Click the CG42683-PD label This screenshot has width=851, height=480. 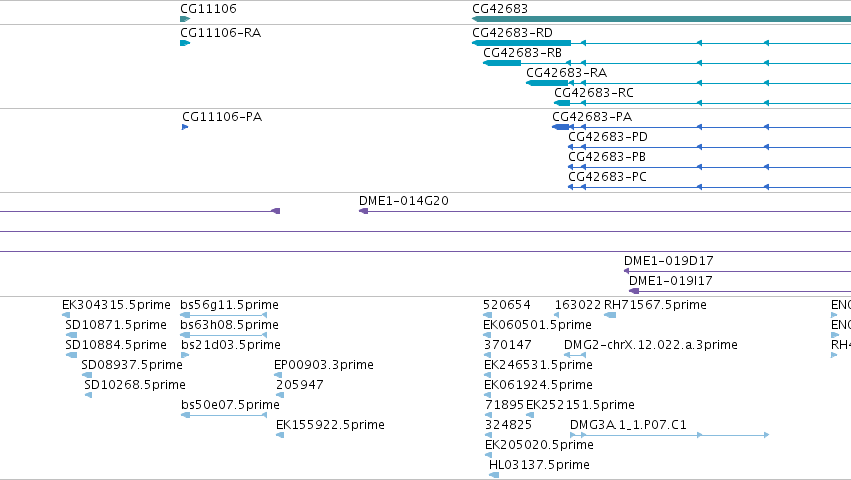pyautogui.click(x=608, y=137)
